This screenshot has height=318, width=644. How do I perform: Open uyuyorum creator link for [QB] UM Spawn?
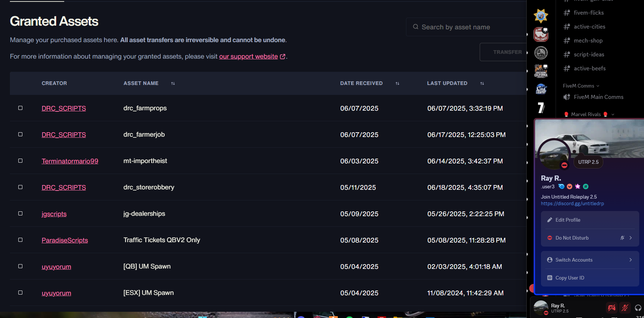[x=56, y=267]
